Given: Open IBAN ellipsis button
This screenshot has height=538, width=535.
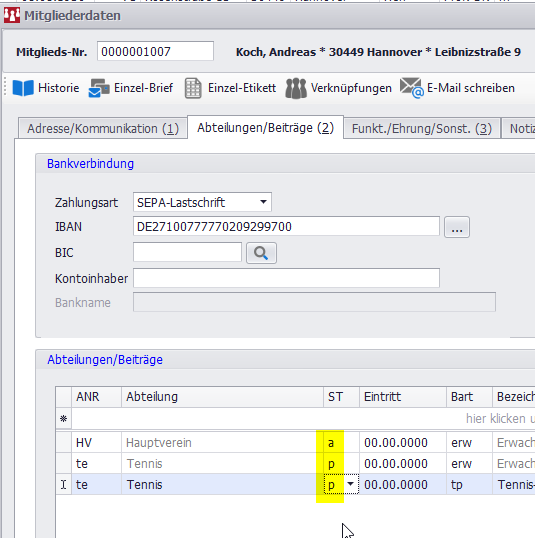Looking at the screenshot, I should pyautogui.click(x=457, y=227).
